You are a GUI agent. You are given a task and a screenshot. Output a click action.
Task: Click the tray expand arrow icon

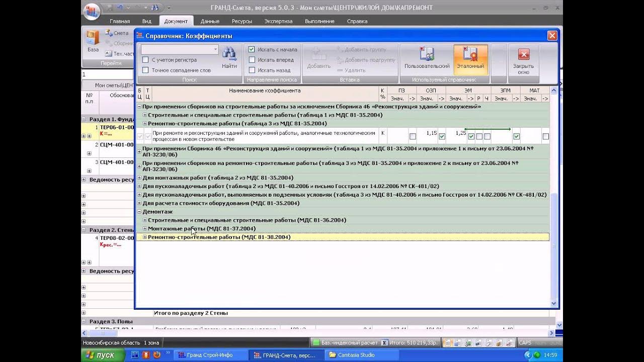(x=527, y=355)
